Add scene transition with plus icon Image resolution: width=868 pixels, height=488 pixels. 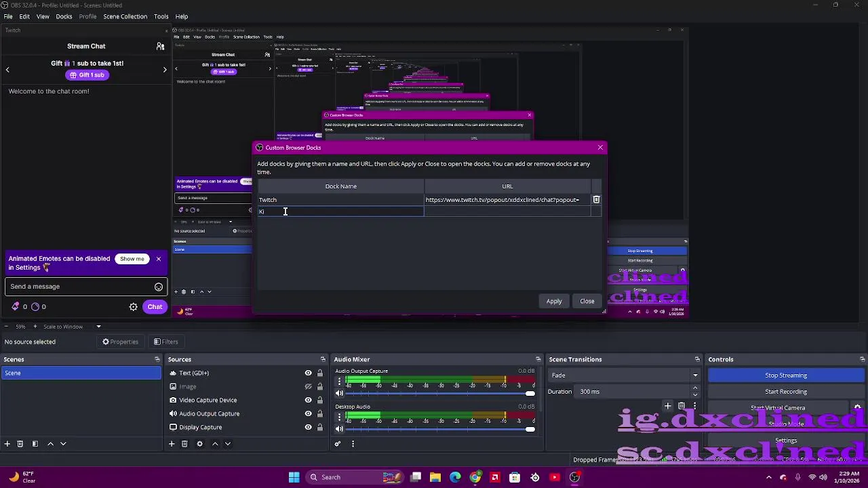667,405
